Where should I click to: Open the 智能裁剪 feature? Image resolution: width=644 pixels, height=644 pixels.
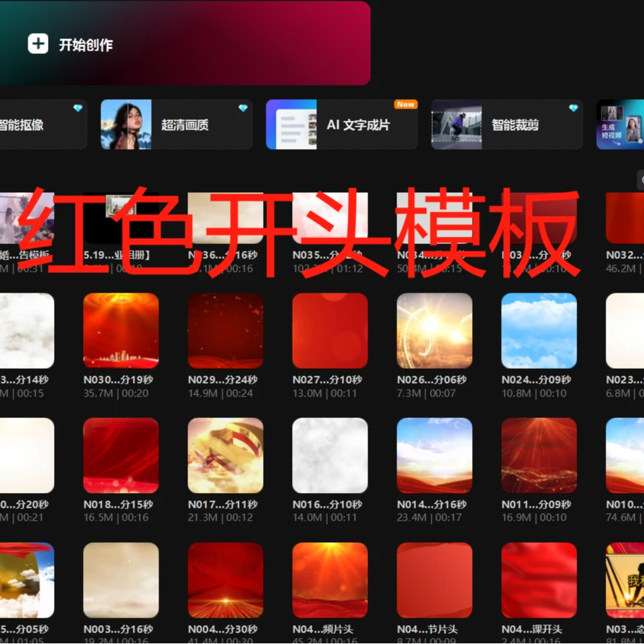tap(515, 125)
